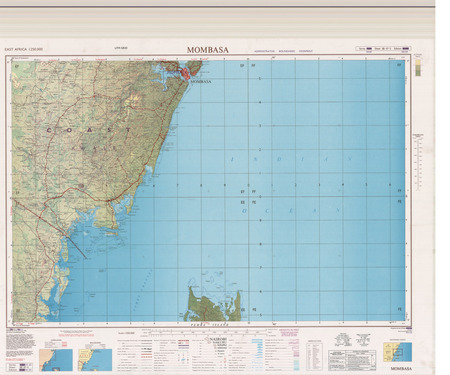450x375 pixels.
Task: Open the yellow boundaries inset map
Action: (x=95, y=360)
